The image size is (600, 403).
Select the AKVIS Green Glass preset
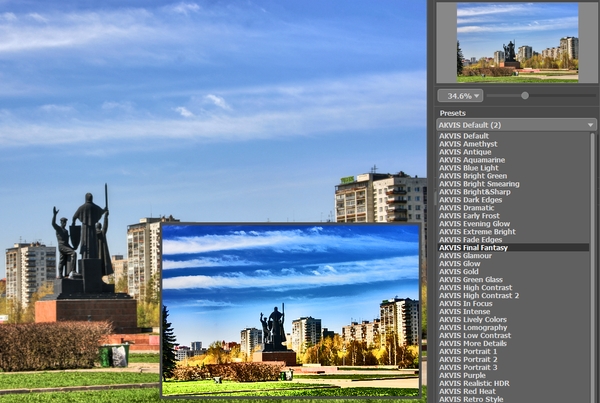513,280
